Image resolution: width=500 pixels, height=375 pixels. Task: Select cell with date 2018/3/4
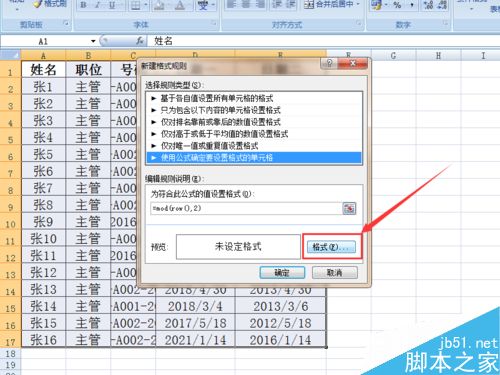195,306
